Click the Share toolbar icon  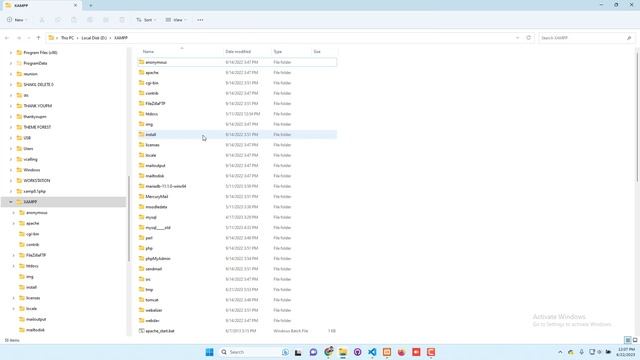(106, 20)
